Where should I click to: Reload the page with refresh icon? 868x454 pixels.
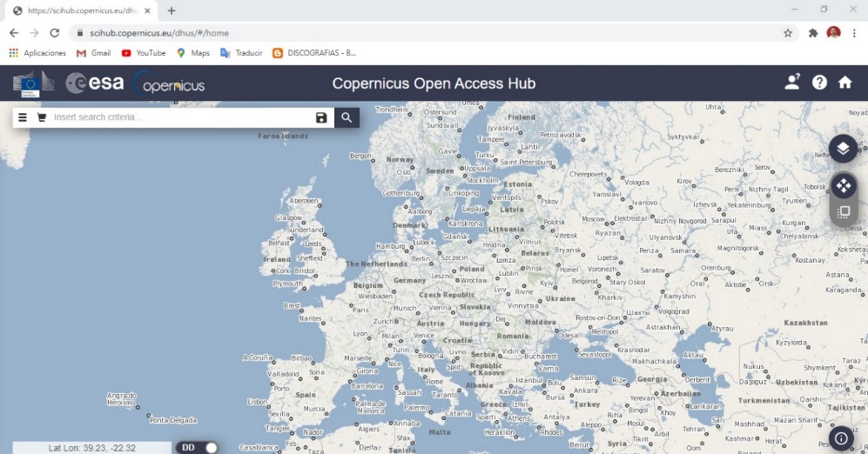pos(54,33)
